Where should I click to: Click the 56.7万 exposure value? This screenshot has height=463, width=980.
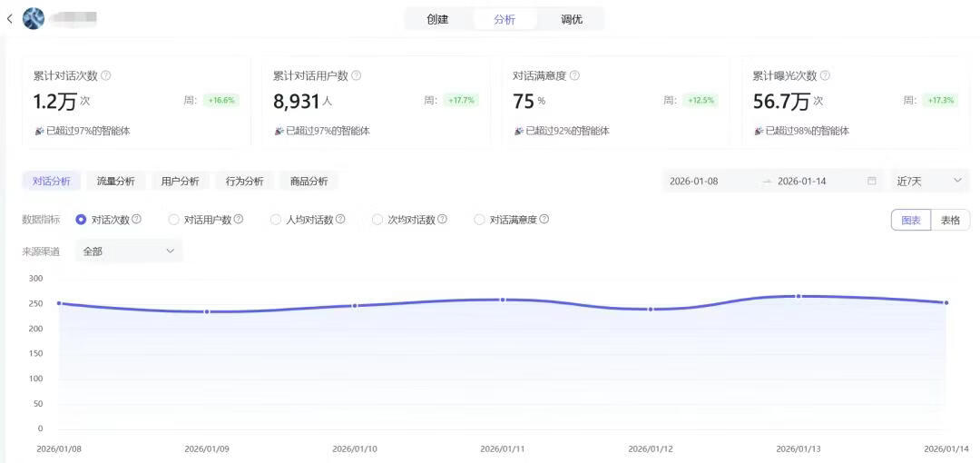[781, 102]
